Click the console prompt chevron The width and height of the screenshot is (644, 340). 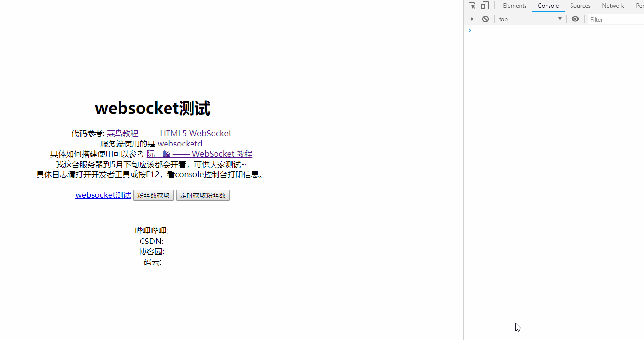click(470, 30)
